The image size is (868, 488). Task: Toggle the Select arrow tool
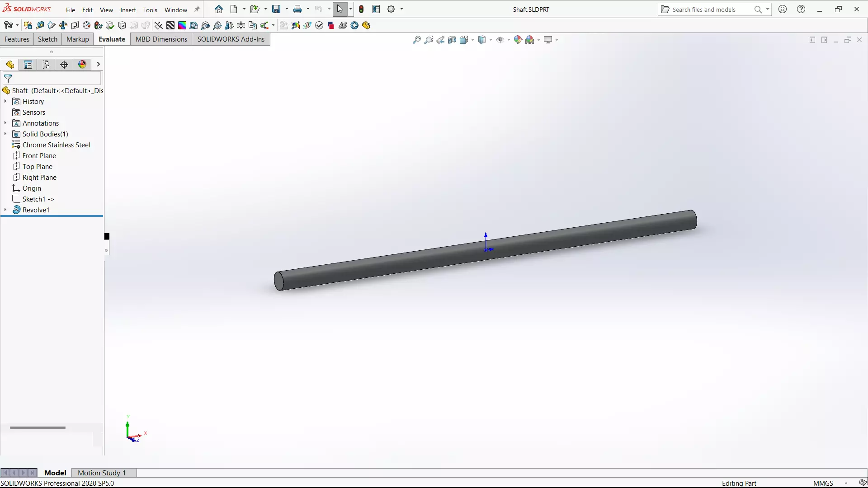point(340,9)
